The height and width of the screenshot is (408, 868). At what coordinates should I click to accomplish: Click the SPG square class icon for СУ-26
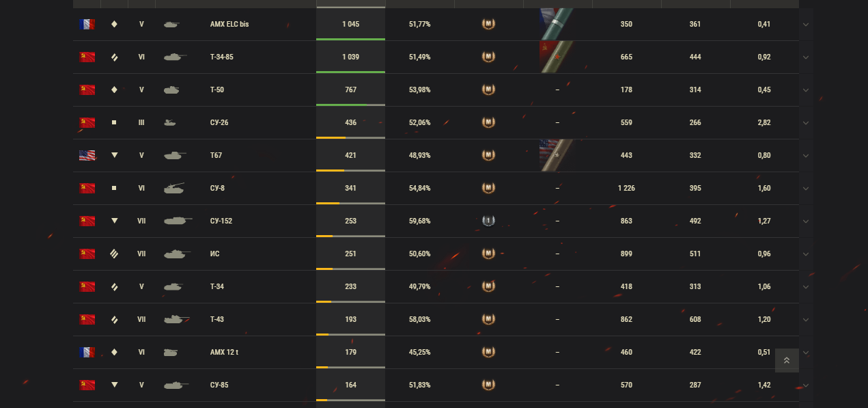click(114, 122)
